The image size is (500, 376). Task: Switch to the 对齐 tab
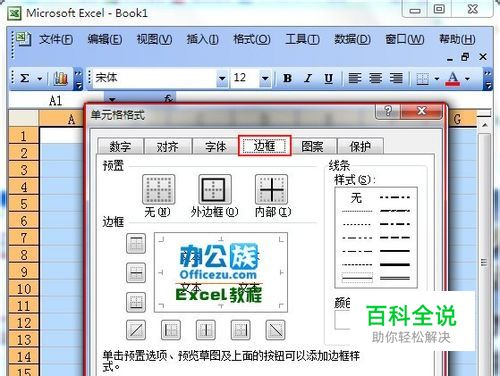pyautogui.click(x=168, y=146)
